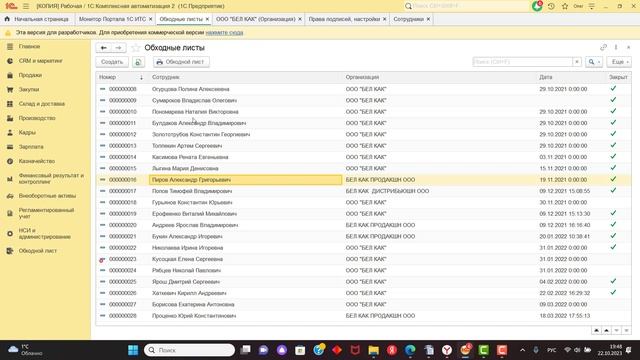Focus the list search input field
Image resolution: width=640 pixels, height=360 pixels.
522,62
